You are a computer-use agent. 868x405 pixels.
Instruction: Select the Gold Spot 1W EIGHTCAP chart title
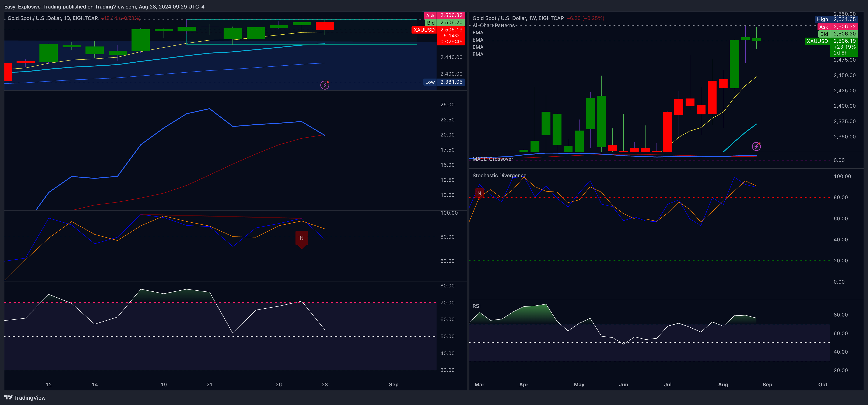tap(518, 18)
